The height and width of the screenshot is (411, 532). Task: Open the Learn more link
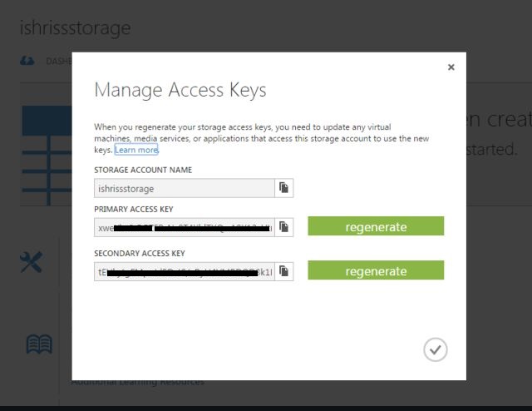pyautogui.click(x=136, y=150)
